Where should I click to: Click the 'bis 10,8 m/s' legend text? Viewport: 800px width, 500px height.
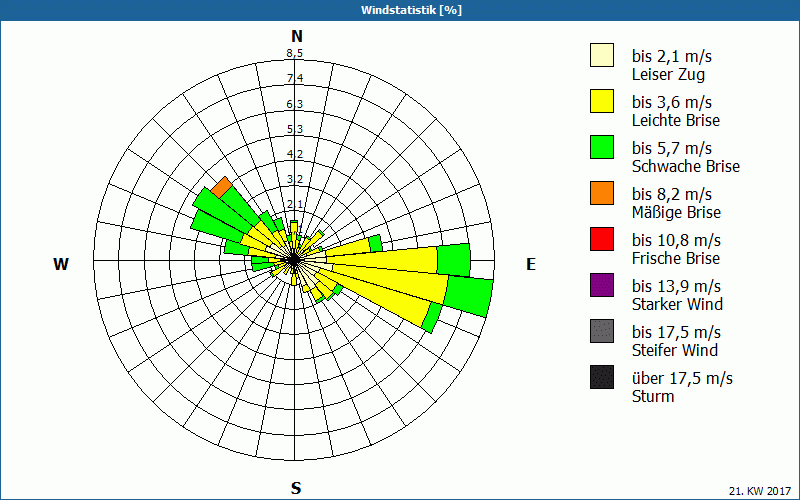[676, 240]
